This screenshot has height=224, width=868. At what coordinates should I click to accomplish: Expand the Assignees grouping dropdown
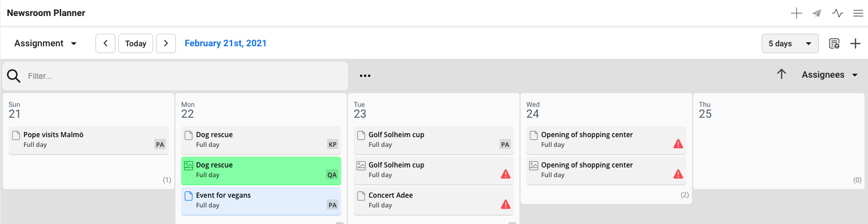tap(830, 75)
